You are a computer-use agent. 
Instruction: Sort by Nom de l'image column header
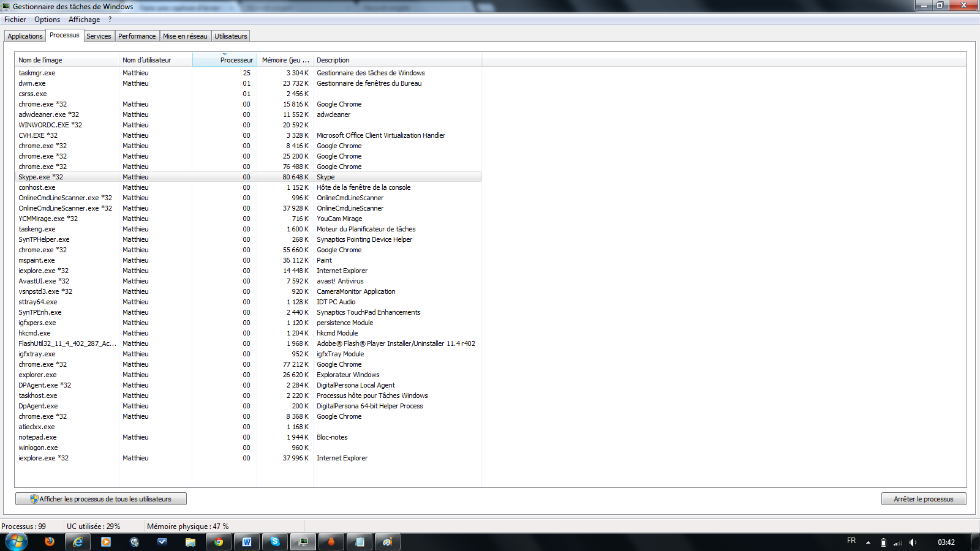coord(67,60)
